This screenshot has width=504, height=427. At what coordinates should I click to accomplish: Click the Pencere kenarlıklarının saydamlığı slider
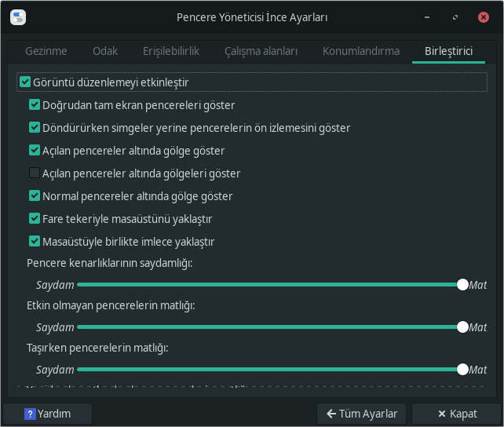(267, 284)
